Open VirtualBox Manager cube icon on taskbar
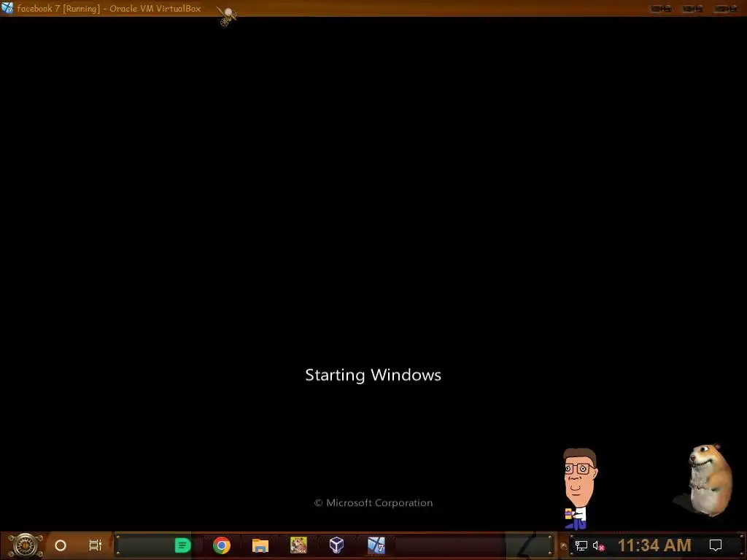 (337, 545)
